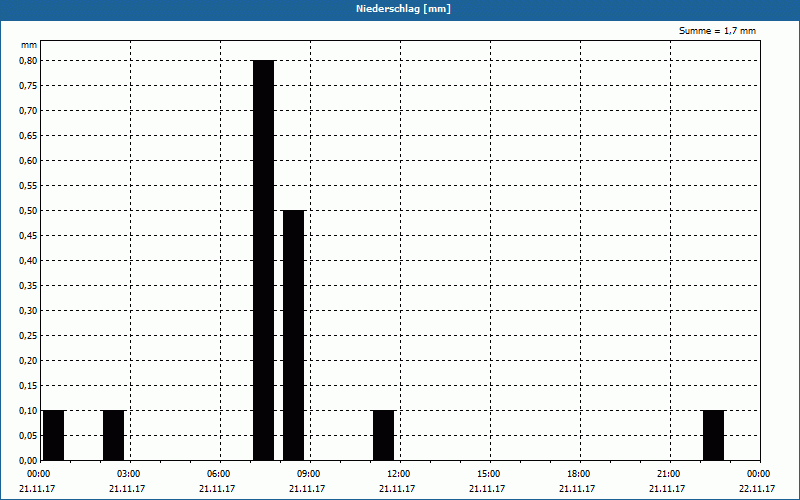Click the 0,05 y-axis label
This screenshot has width=800, height=500.
28,436
